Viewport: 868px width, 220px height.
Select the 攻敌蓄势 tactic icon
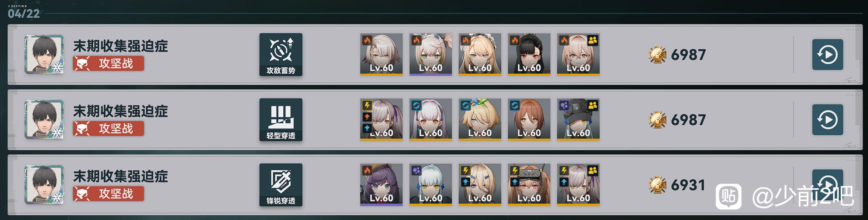coord(281,55)
